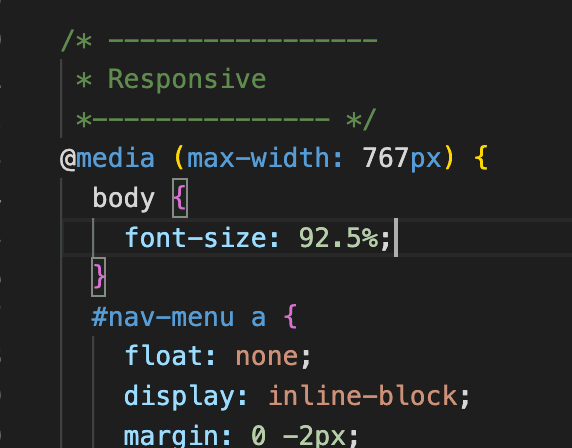
Task: Click the '#nav-menu a' selector
Action: tap(179, 317)
